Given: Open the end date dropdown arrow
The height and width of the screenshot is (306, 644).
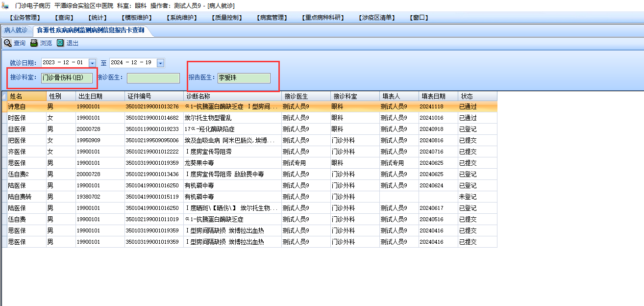Looking at the screenshot, I should [160, 63].
